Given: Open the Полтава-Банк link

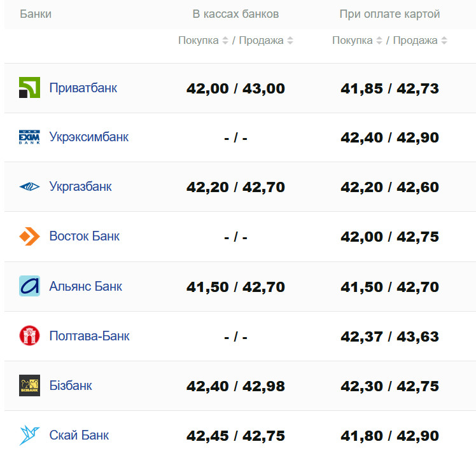Looking at the screenshot, I should tap(90, 336).
